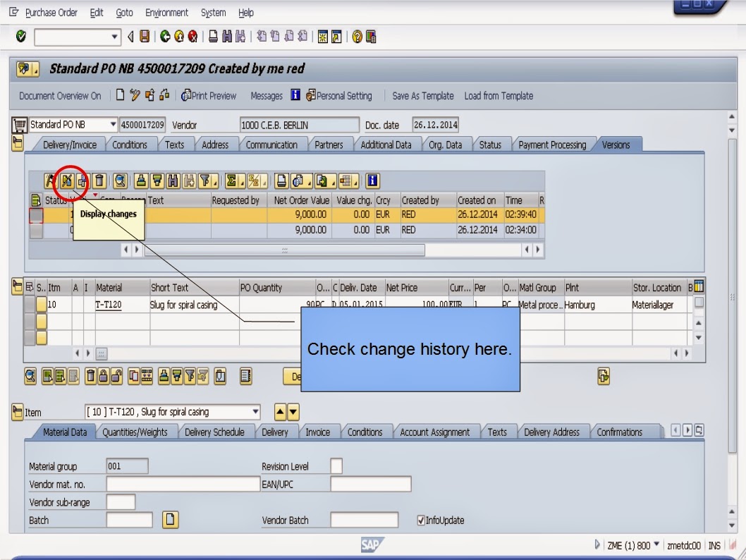The height and width of the screenshot is (560, 746).
Task: Click the vertical scrollbar on the right of the window
Action: (732, 295)
